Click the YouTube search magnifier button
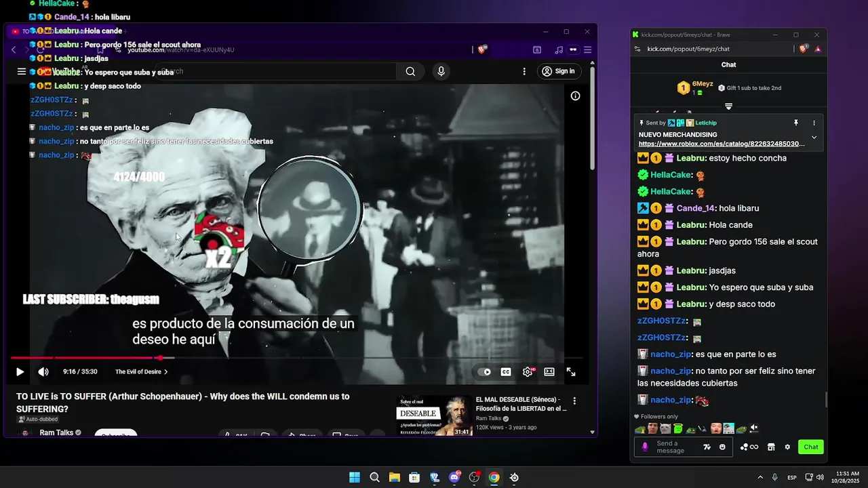868x488 pixels. (410, 71)
